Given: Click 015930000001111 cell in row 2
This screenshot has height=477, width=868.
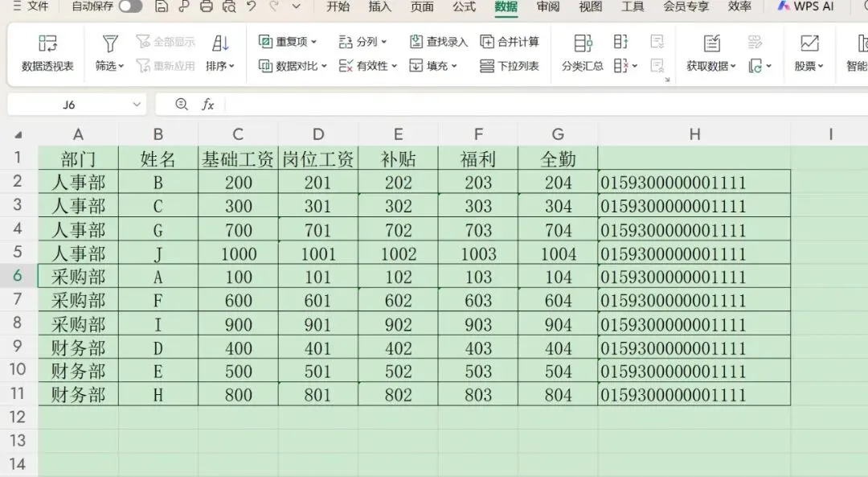Looking at the screenshot, I should click(x=694, y=183).
